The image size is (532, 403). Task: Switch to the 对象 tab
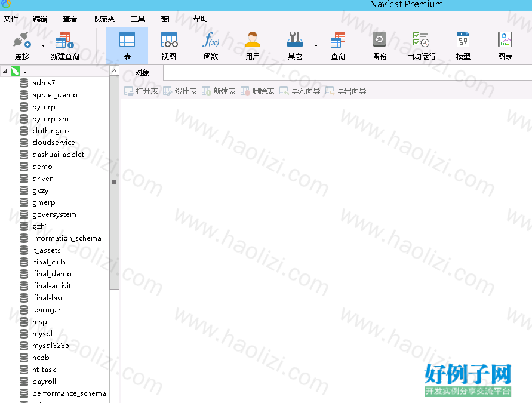click(142, 73)
